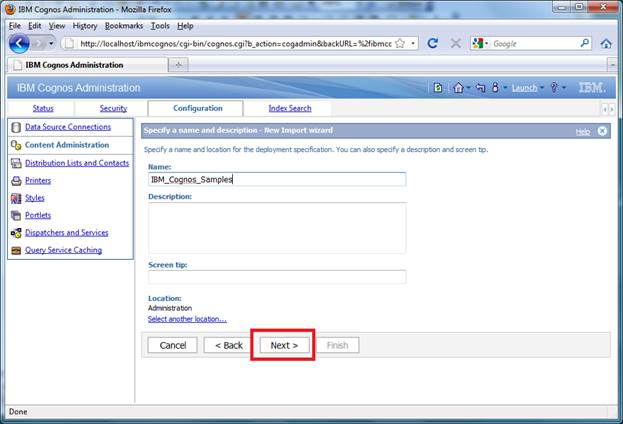Open the Edit menu
The image size is (623, 424).
(35, 26)
